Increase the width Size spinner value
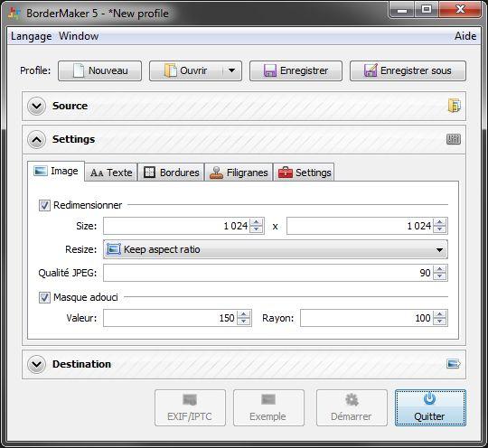Screen dimensions: 488x448 point(257,222)
